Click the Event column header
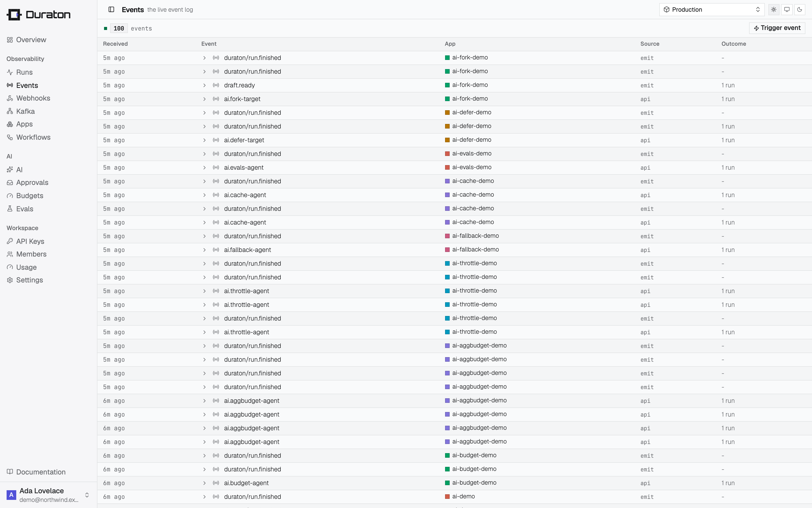This screenshot has height=508, width=812. [209, 44]
